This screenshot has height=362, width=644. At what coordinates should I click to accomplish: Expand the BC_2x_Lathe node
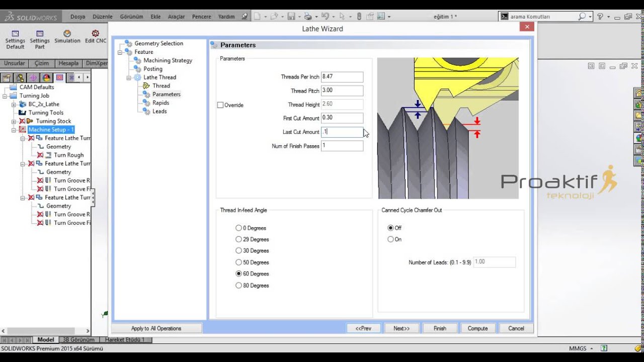tap(14, 104)
